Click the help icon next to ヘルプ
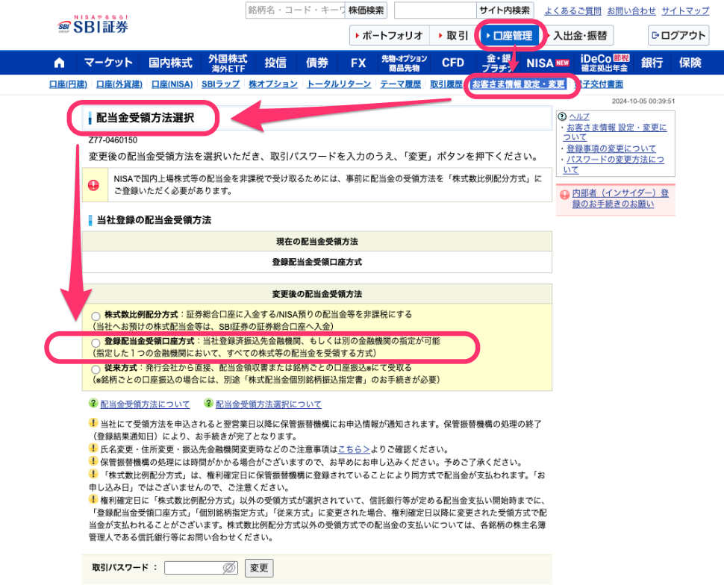 click(562, 116)
